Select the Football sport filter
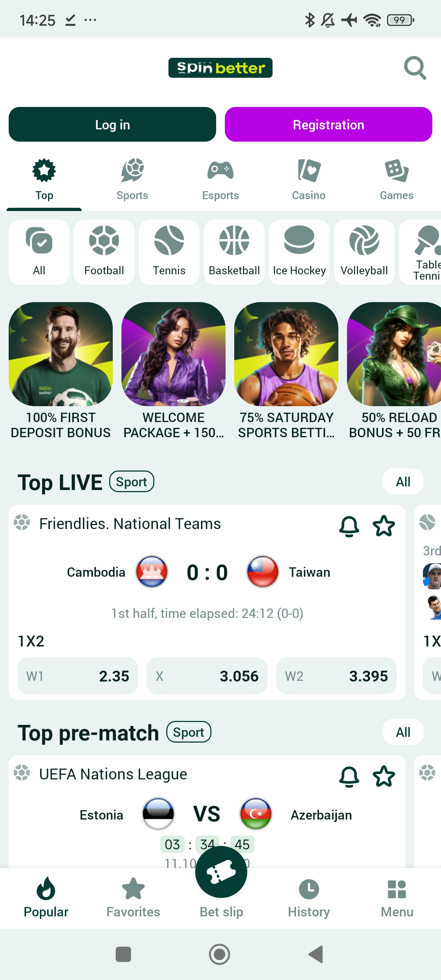The height and width of the screenshot is (980, 441). click(104, 252)
